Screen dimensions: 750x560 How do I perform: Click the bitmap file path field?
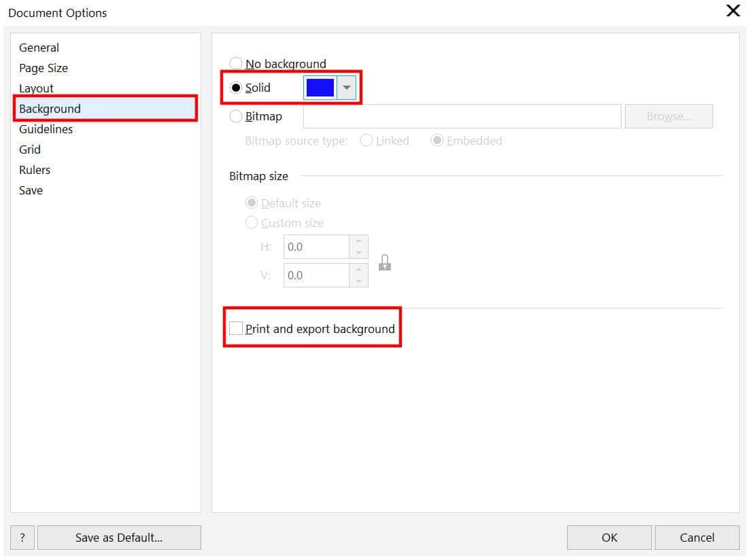(462, 116)
